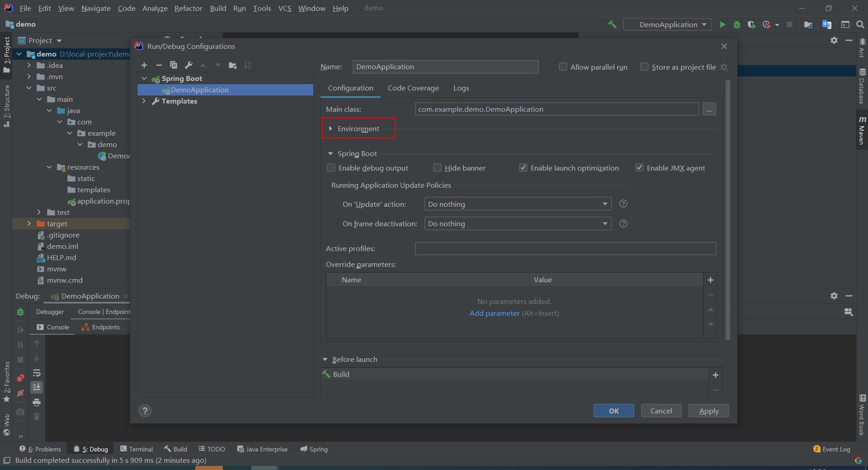Sort configurations icon in dialog toolbar
This screenshot has width=868, height=470.
click(247, 65)
